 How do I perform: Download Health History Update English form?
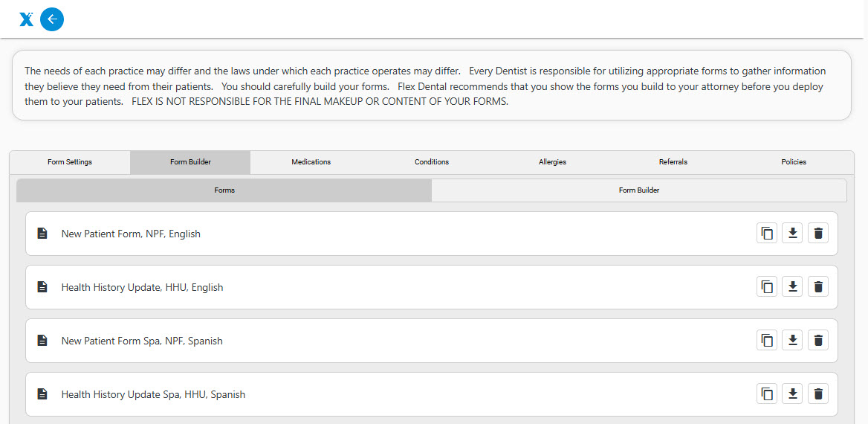792,287
